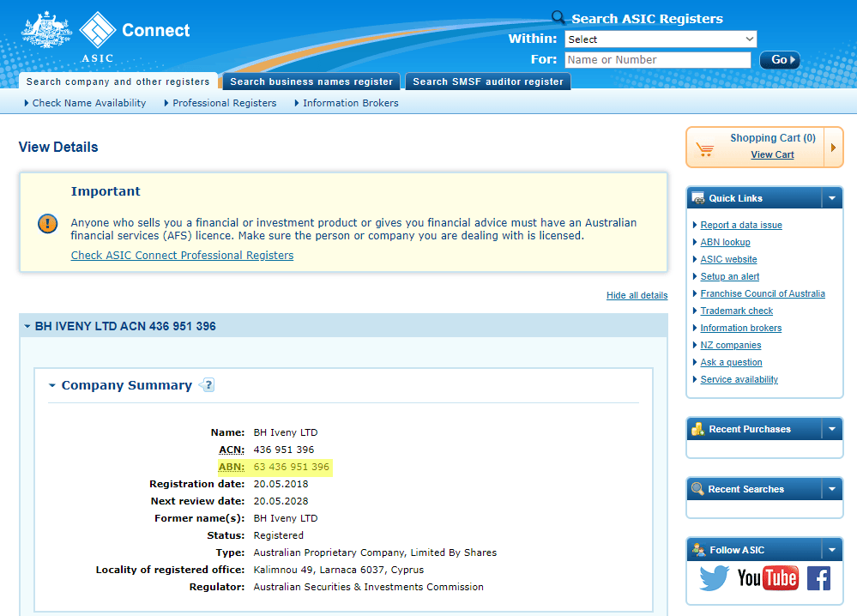Open Trademark check link

[736, 311]
